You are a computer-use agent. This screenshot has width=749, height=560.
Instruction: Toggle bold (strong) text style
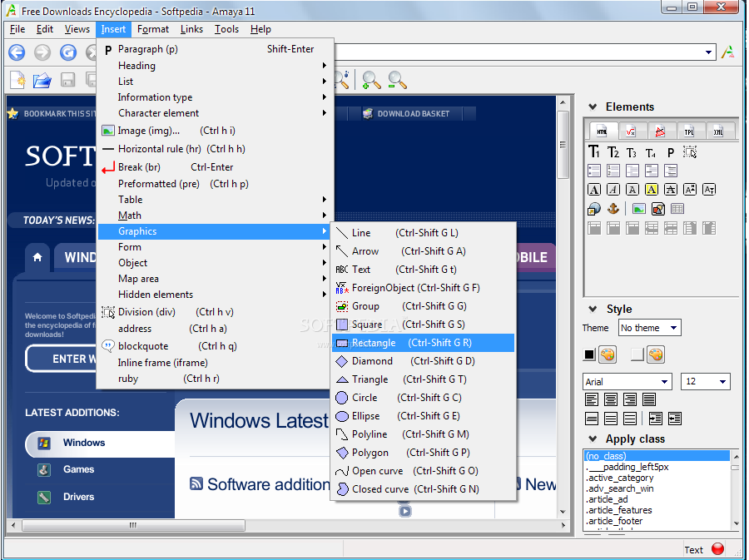(593, 190)
